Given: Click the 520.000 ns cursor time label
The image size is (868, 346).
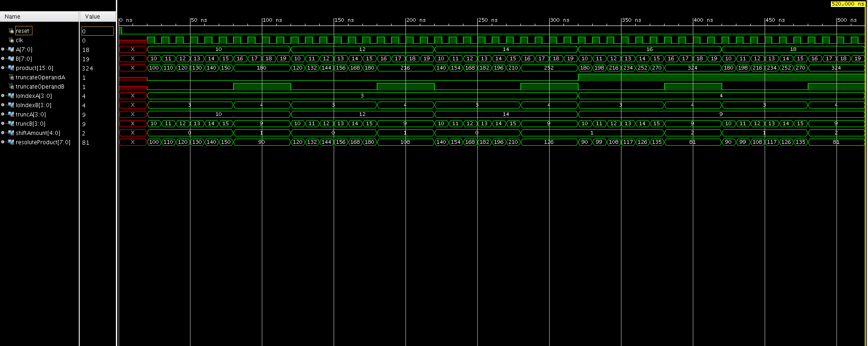Looking at the screenshot, I should [x=848, y=3].
